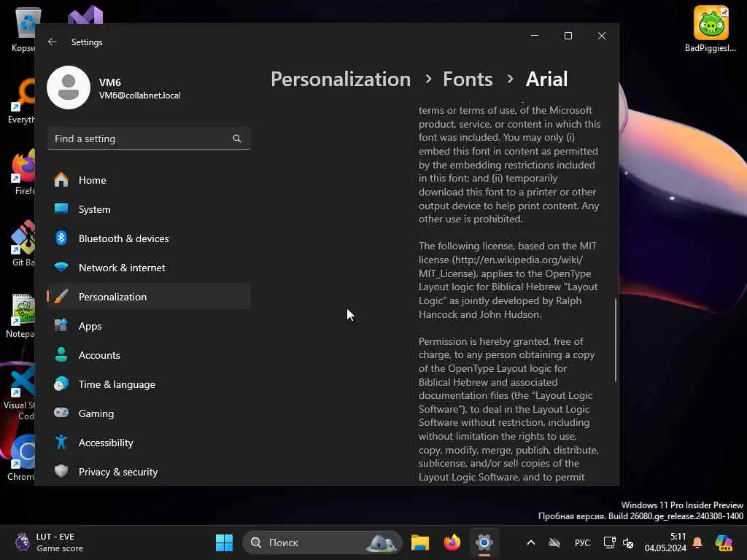747x560 pixels.
Task: Open the Home settings page
Action: click(149, 180)
